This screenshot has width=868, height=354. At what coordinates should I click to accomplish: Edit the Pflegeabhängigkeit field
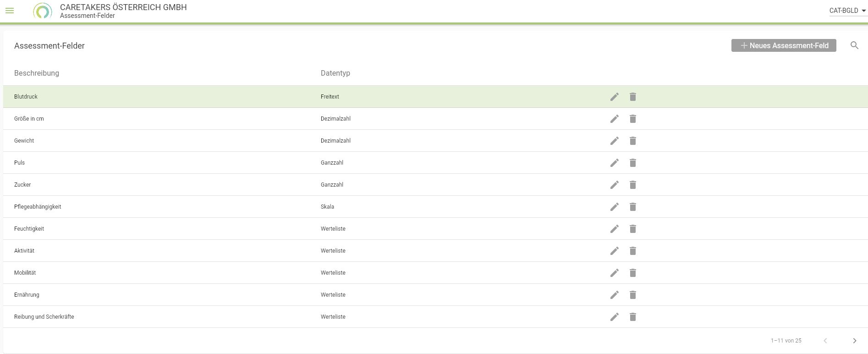tap(614, 207)
